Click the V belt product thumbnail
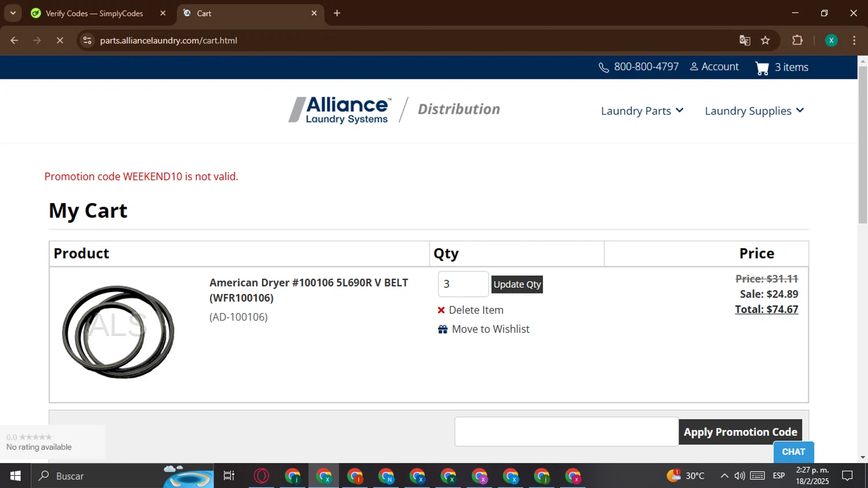Image resolution: width=868 pixels, height=488 pixels. pyautogui.click(x=118, y=332)
